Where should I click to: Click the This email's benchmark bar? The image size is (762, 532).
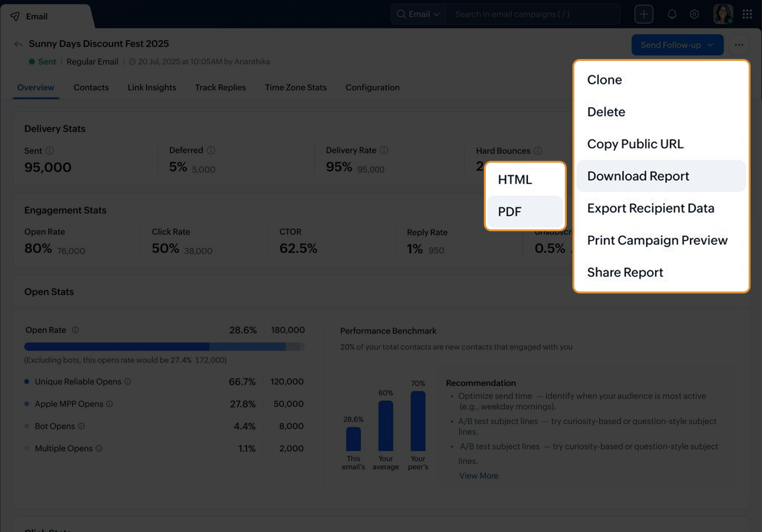coord(353,439)
